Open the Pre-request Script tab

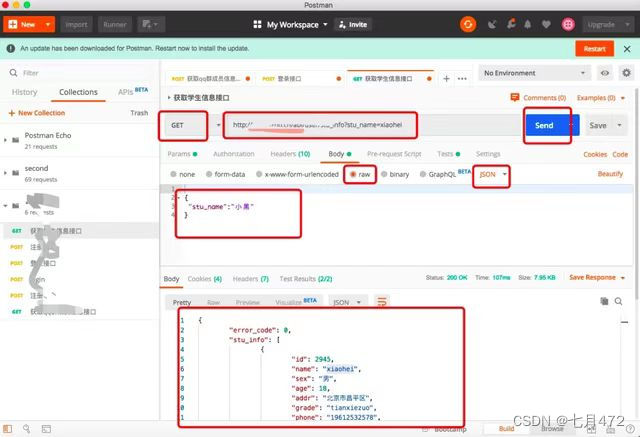click(394, 154)
